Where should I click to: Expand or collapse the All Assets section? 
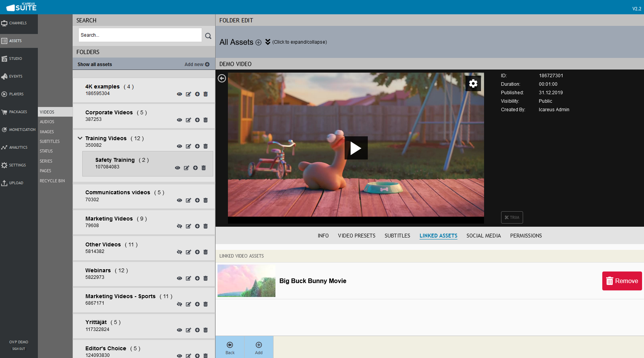coord(268,42)
